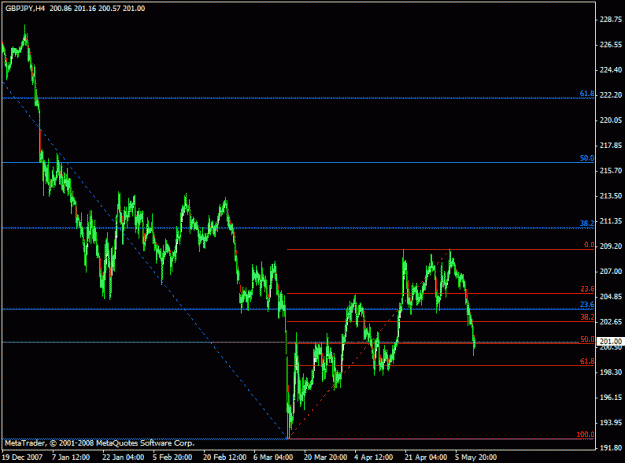Click the 19 Dec 2007 date label
625x463 pixels.
(x=22, y=457)
